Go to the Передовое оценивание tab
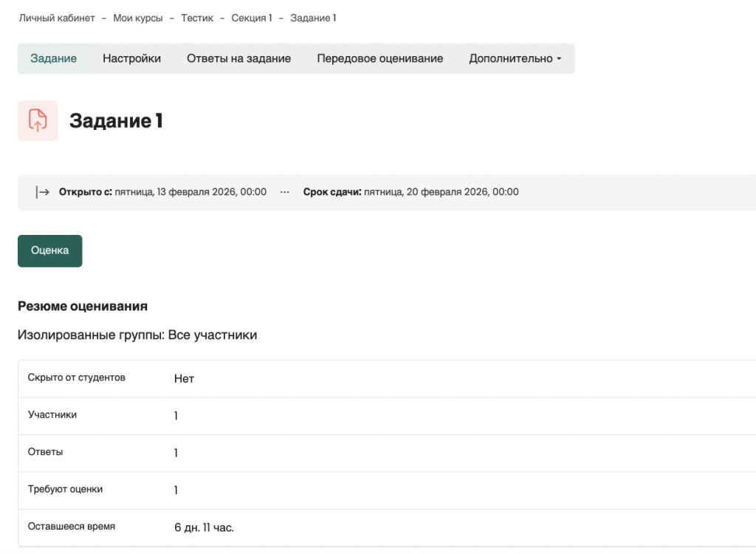Viewport: 756px width, 554px height. [x=379, y=58]
